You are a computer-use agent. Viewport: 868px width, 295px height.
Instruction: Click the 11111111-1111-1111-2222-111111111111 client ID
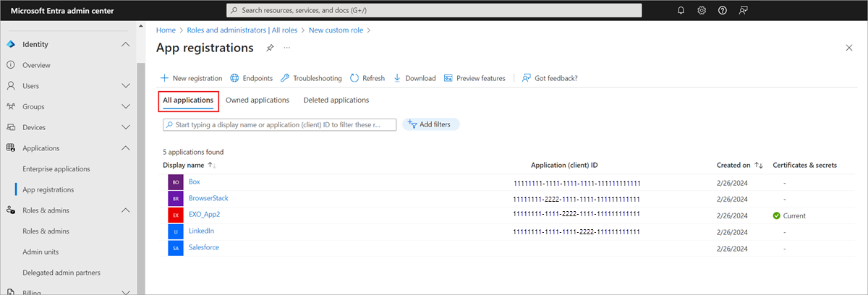pos(576,232)
